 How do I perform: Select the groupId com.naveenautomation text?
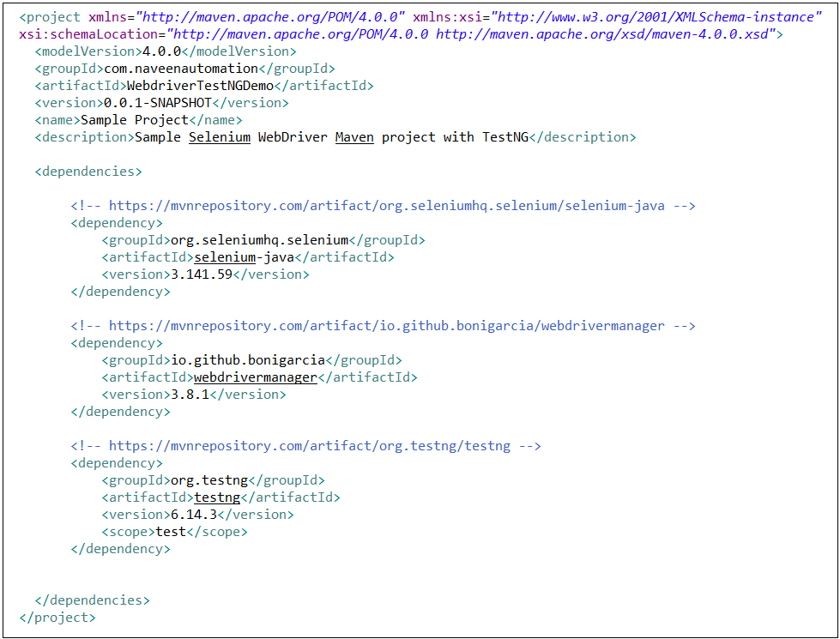181,69
